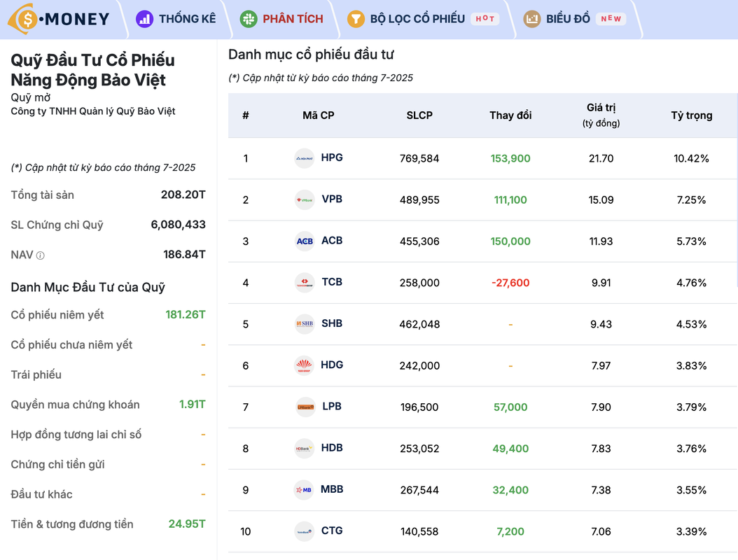Click the HOT badge

coord(485,19)
